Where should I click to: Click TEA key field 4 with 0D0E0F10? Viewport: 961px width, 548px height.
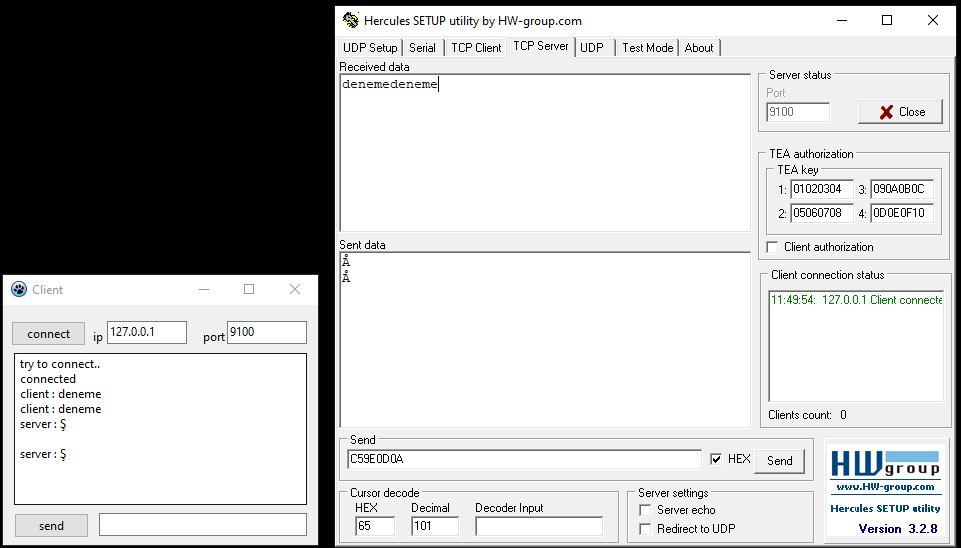(902, 213)
